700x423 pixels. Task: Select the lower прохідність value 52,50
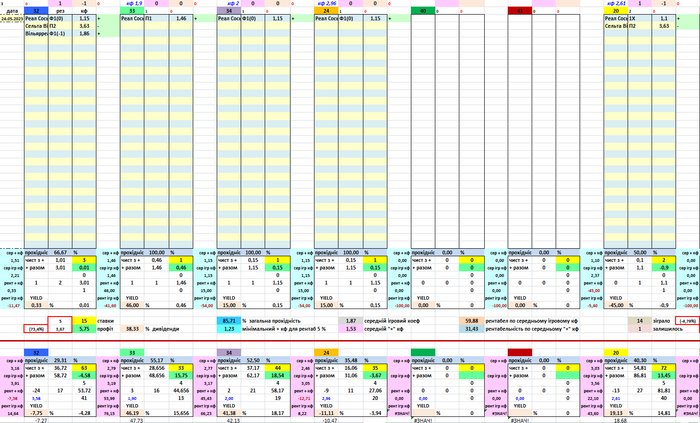point(253,361)
